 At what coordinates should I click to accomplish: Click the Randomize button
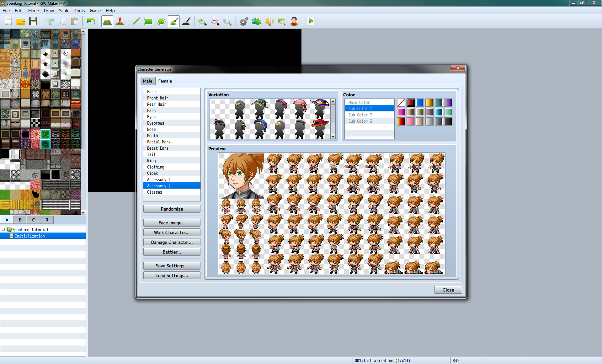[x=172, y=209]
